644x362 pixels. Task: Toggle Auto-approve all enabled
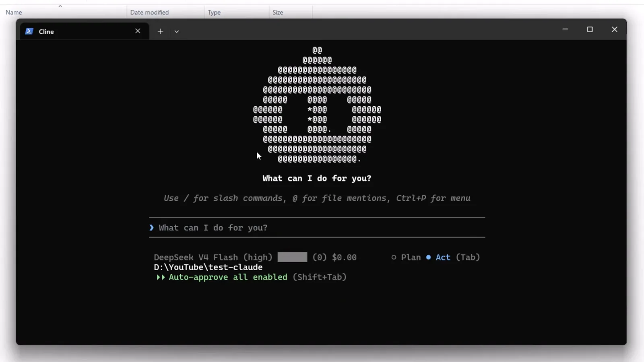tap(228, 277)
